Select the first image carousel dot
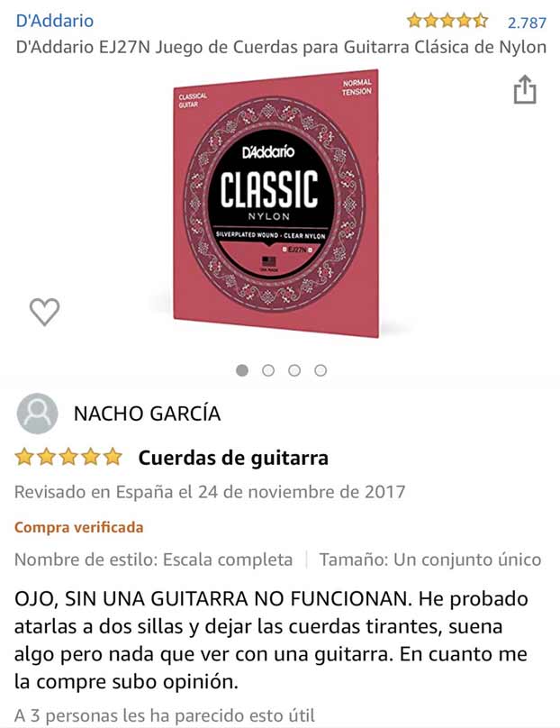Screen dimensions: 560x728 tap(242, 370)
